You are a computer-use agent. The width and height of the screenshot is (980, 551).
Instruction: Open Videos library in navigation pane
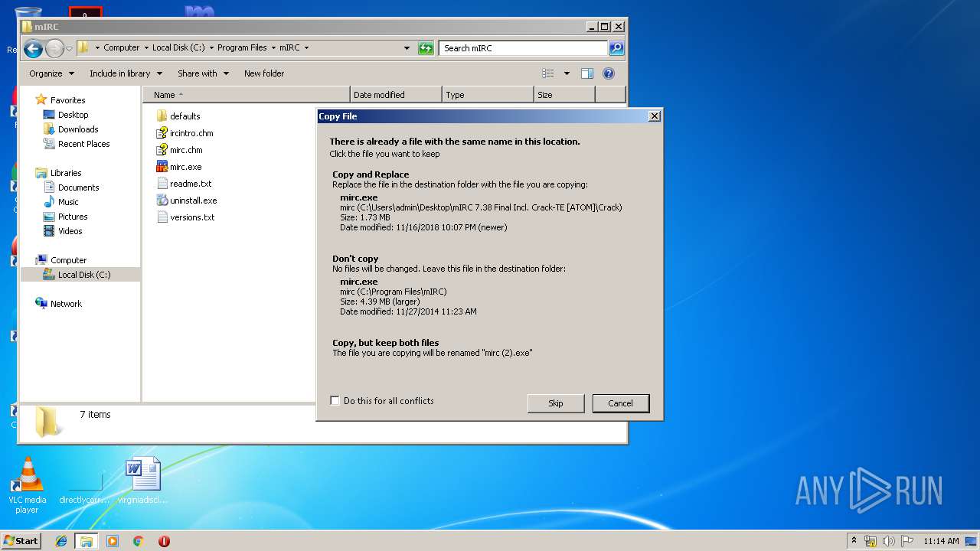tap(70, 231)
